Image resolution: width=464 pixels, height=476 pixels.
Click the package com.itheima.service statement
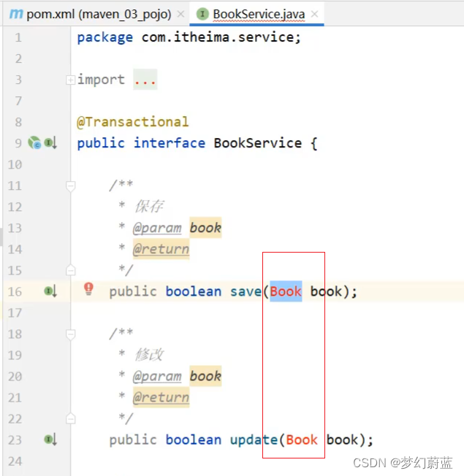[x=189, y=38]
